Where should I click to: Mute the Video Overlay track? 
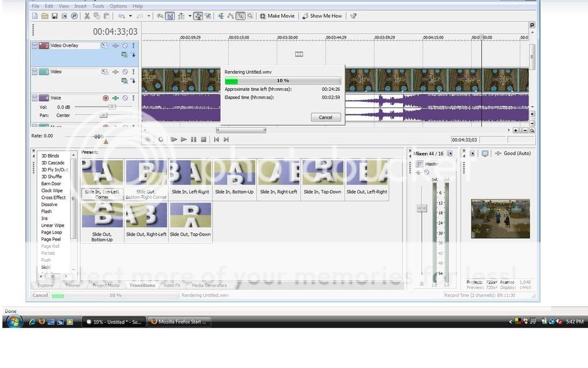point(125,45)
